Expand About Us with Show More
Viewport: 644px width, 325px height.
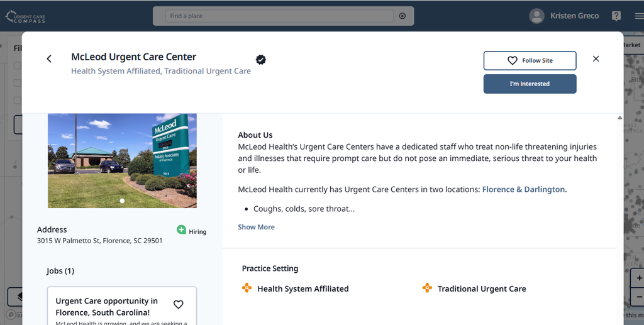click(x=257, y=227)
